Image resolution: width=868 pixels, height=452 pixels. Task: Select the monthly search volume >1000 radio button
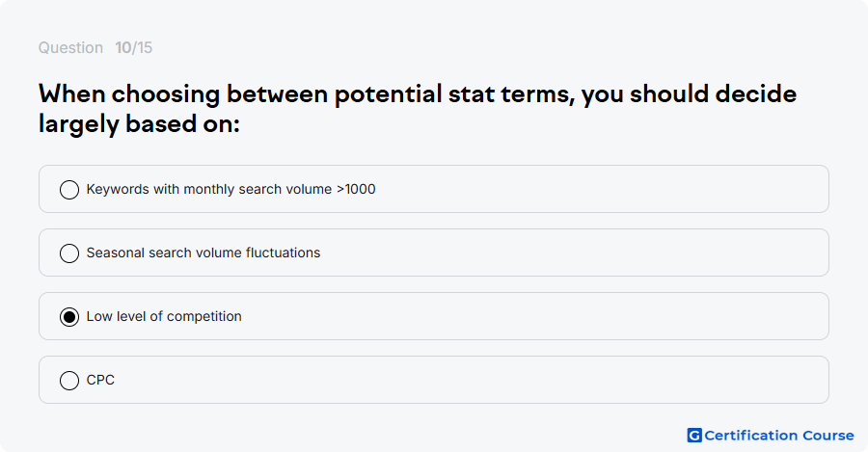(69, 190)
